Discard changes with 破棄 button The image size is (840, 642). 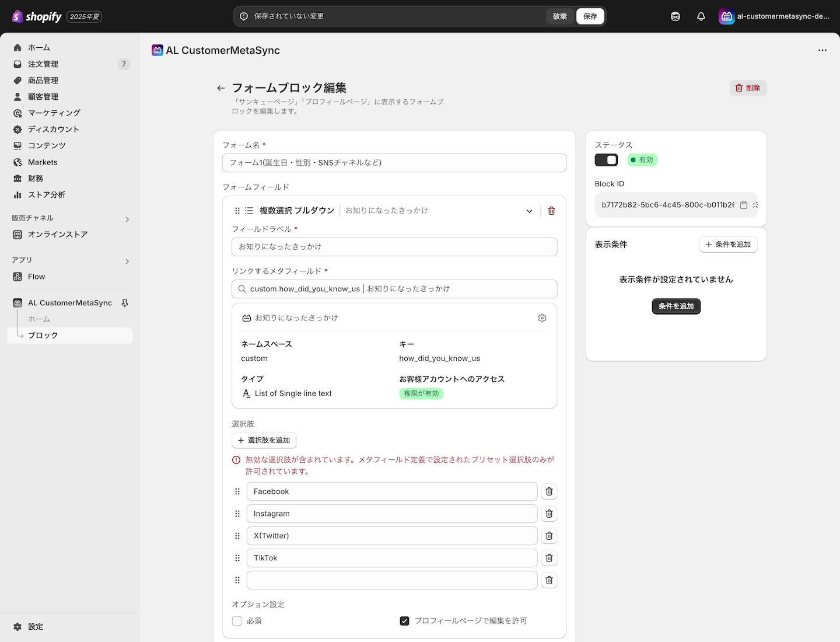[560, 16]
